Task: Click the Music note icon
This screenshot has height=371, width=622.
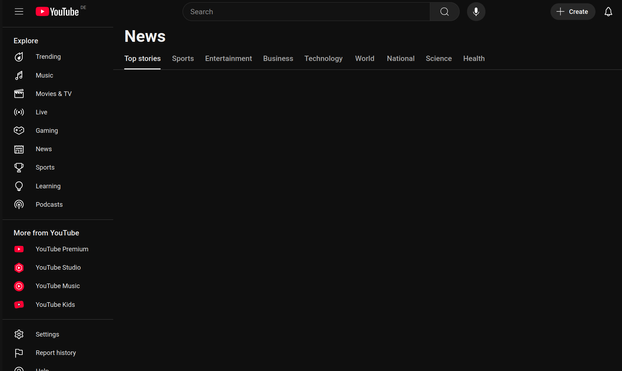Action: pyautogui.click(x=19, y=75)
